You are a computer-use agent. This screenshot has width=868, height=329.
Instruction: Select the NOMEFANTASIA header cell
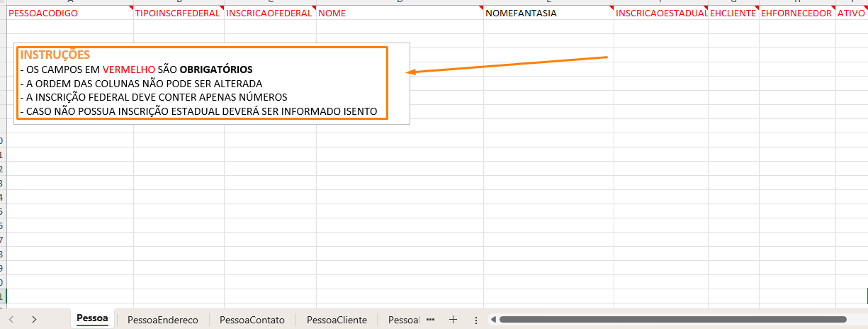(548, 13)
